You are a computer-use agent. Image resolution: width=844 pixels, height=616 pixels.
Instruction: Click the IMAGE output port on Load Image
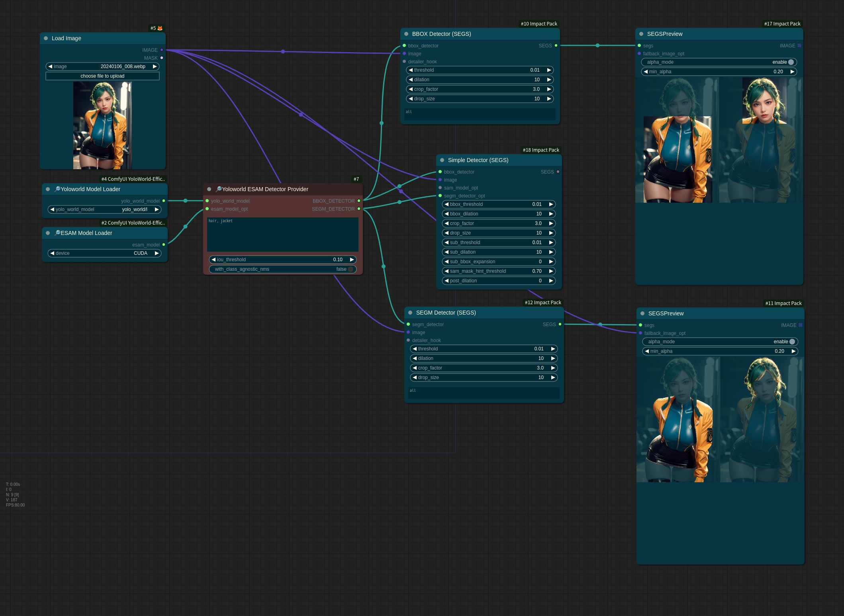[x=162, y=50]
